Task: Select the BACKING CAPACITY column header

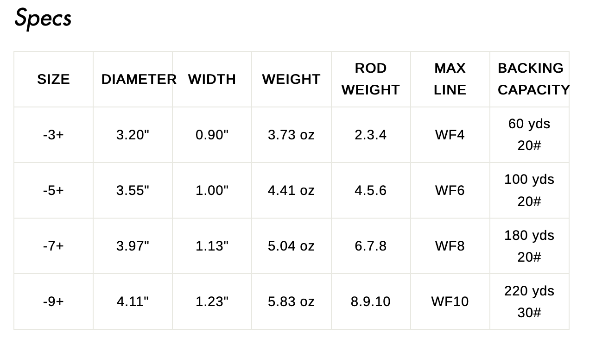Action: [x=533, y=79]
